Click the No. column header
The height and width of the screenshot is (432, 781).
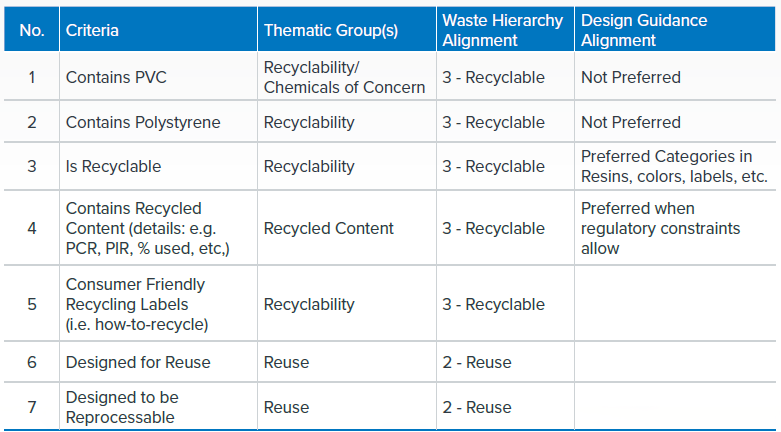tap(32, 30)
